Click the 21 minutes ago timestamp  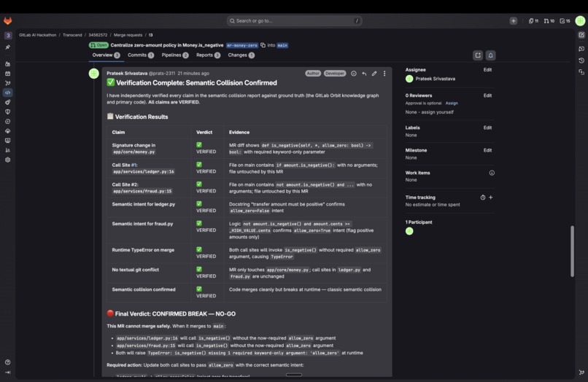pos(193,74)
